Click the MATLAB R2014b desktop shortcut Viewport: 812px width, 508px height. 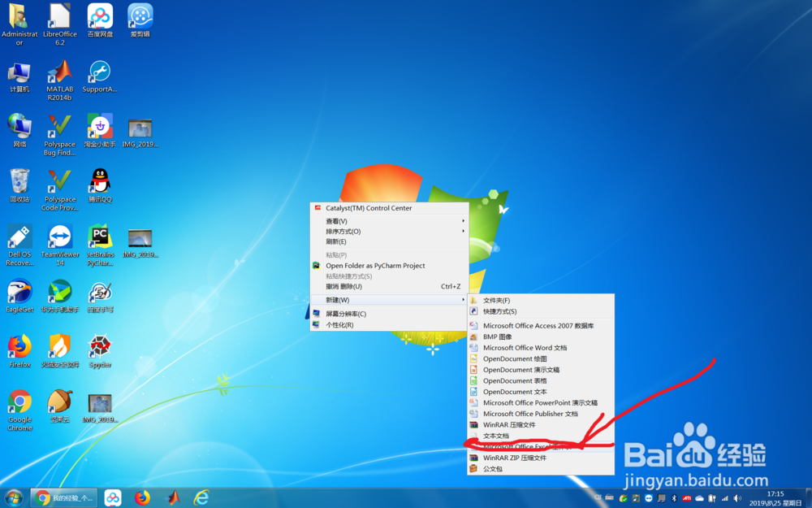pyautogui.click(x=59, y=80)
